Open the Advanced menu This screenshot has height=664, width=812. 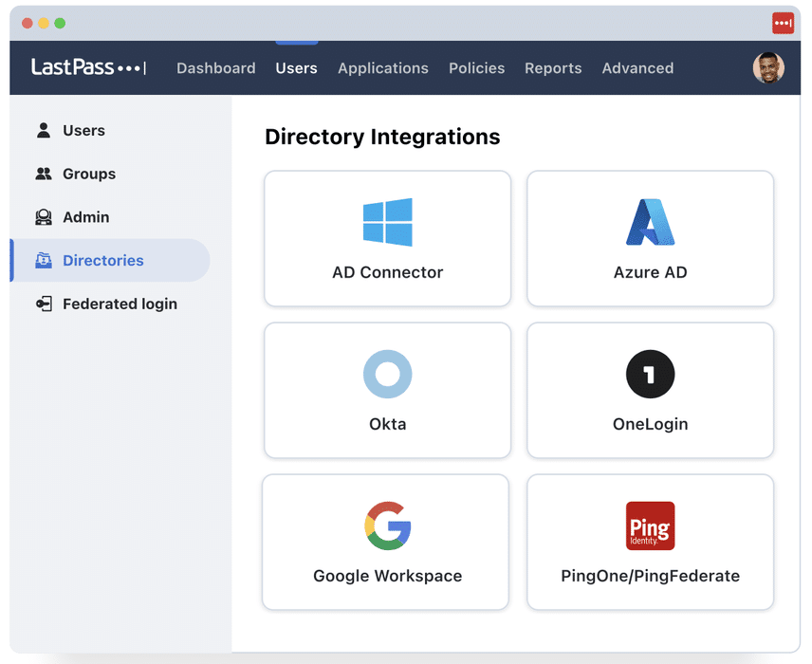pos(637,68)
